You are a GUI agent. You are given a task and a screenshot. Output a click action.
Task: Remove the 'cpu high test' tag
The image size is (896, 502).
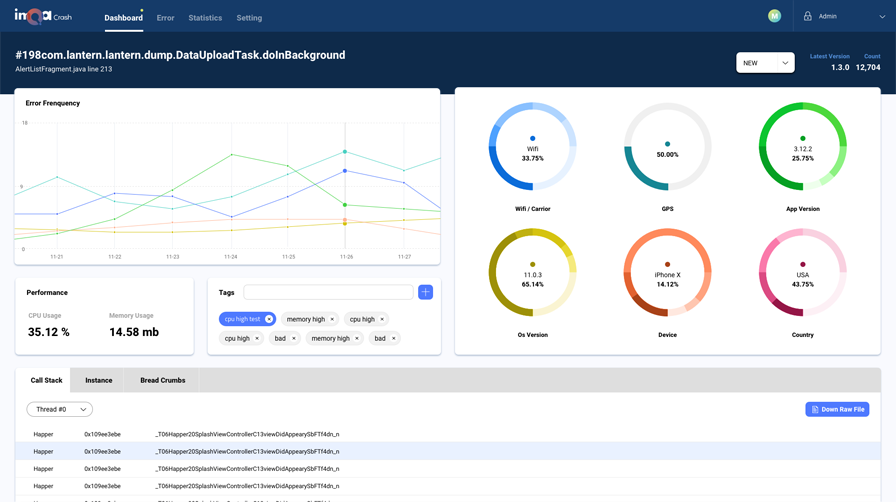tap(269, 319)
